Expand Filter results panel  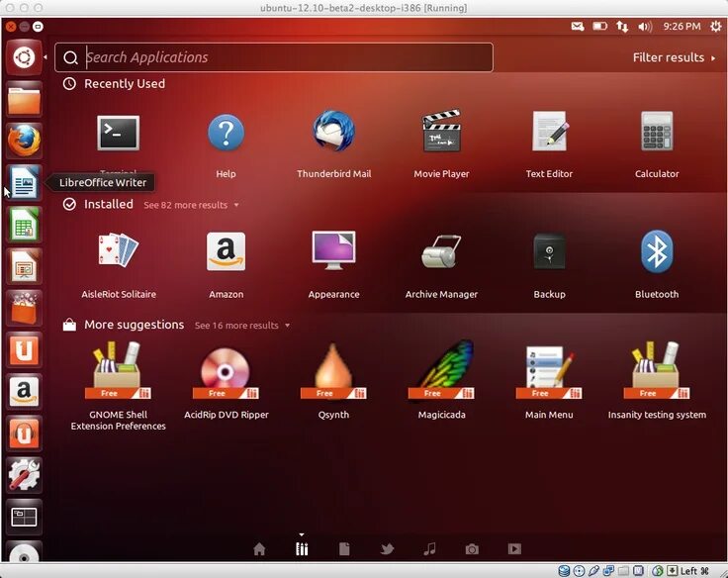coord(675,57)
